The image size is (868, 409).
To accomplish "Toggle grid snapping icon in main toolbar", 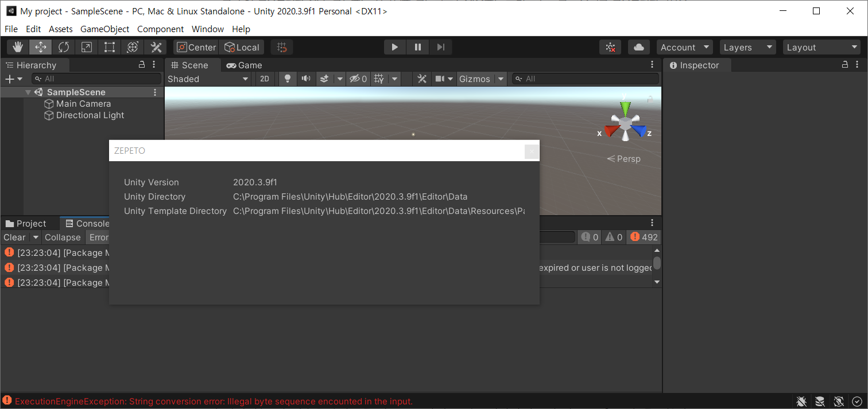I will [x=282, y=47].
